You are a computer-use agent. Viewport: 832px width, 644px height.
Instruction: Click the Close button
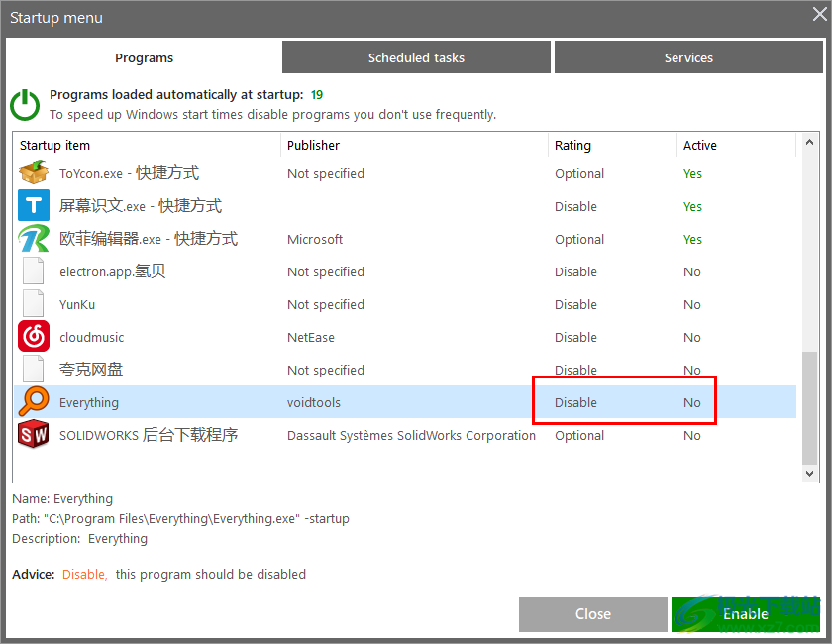click(x=592, y=614)
